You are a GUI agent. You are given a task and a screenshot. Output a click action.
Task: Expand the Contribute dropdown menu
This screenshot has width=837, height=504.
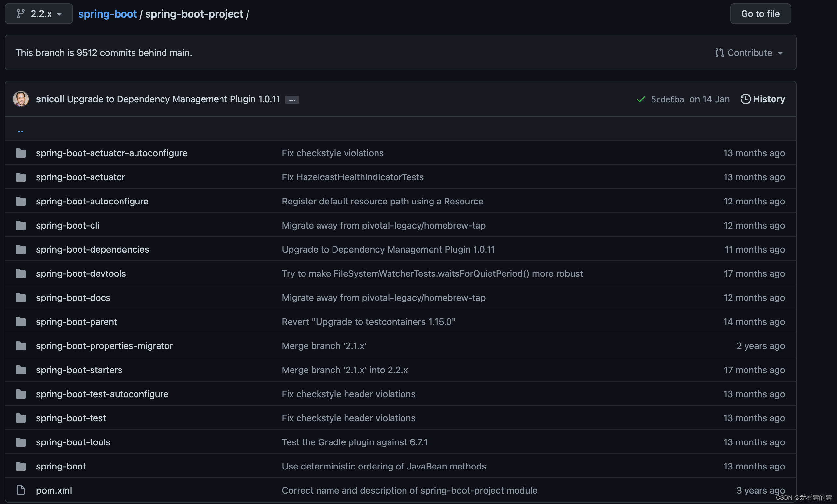tap(749, 53)
